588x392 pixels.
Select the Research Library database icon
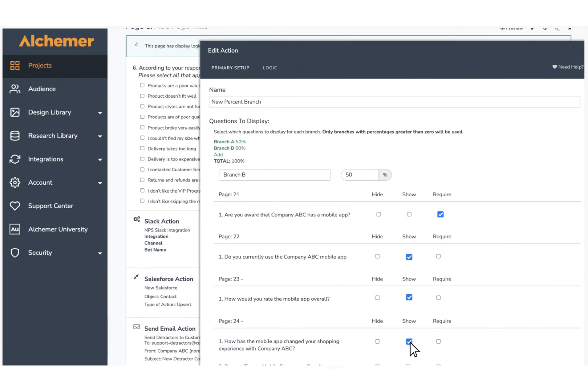(x=15, y=136)
